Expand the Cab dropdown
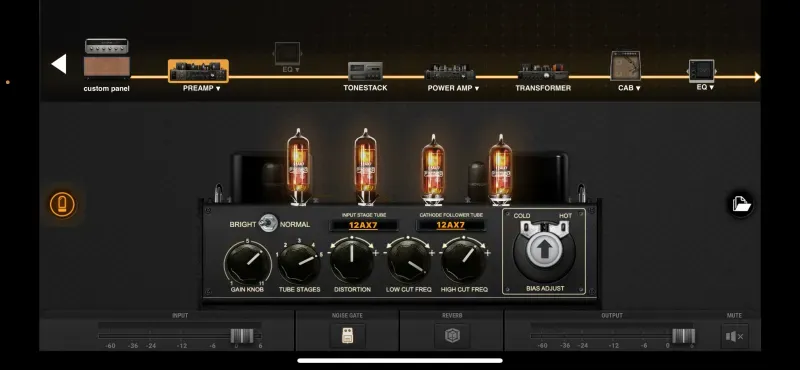This screenshot has height=370, width=800. pyautogui.click(x=629, y=88)
